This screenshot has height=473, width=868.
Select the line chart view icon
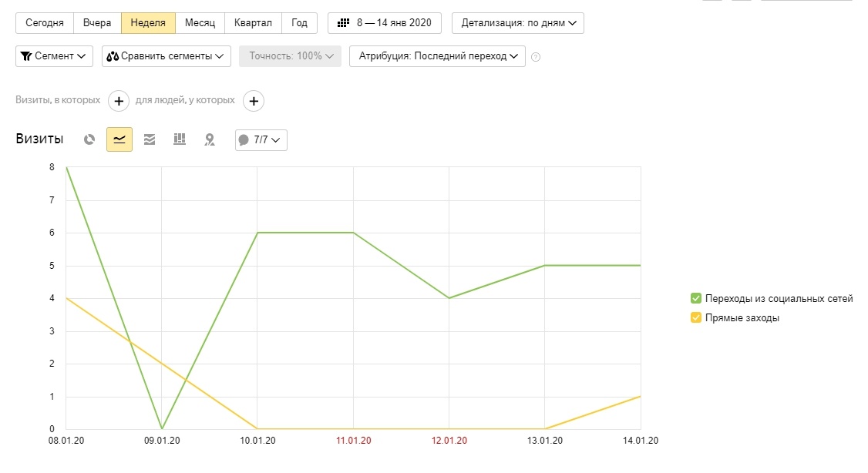[119, 139]
